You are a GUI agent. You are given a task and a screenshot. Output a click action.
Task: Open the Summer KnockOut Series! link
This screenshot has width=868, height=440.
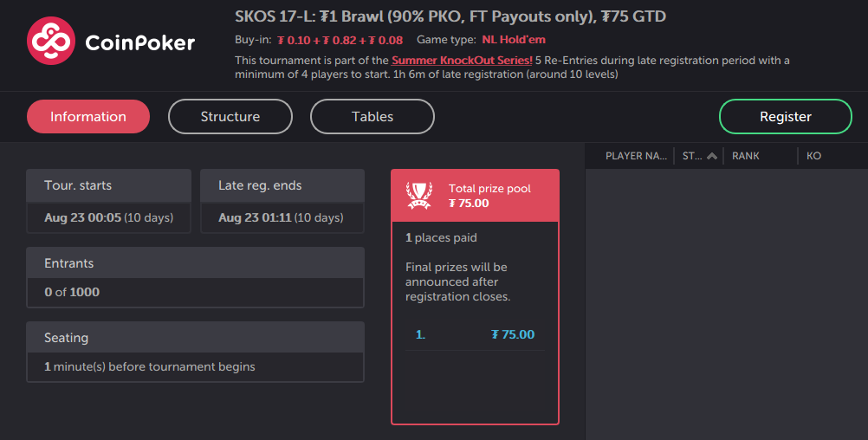462,61
